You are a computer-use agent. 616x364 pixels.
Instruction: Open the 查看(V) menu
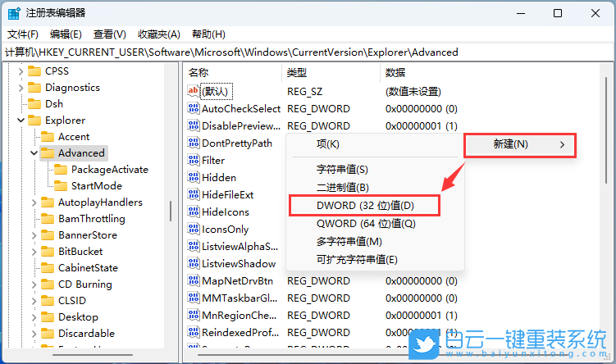point(110,34)
